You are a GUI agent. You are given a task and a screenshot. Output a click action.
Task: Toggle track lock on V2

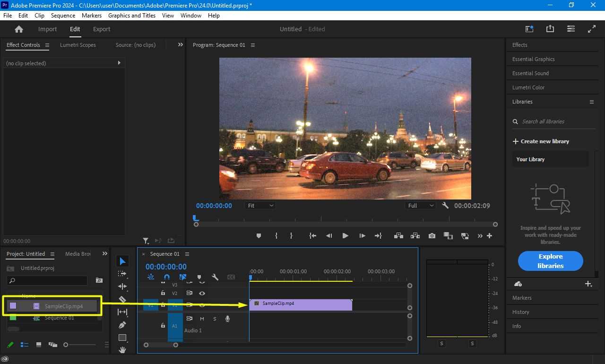pos(163,293)
